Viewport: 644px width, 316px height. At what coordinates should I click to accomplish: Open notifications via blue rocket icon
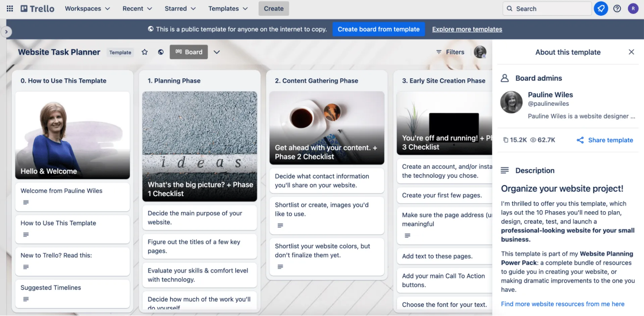tap(601, 9)
